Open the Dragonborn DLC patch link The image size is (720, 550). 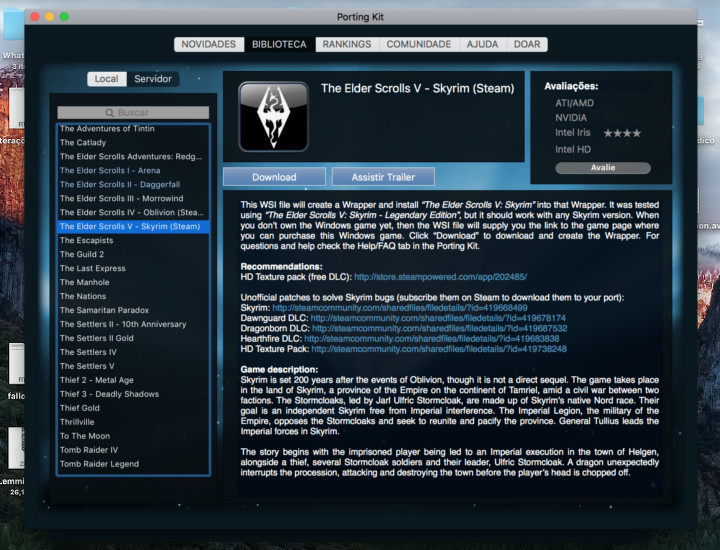click(439, 328)
